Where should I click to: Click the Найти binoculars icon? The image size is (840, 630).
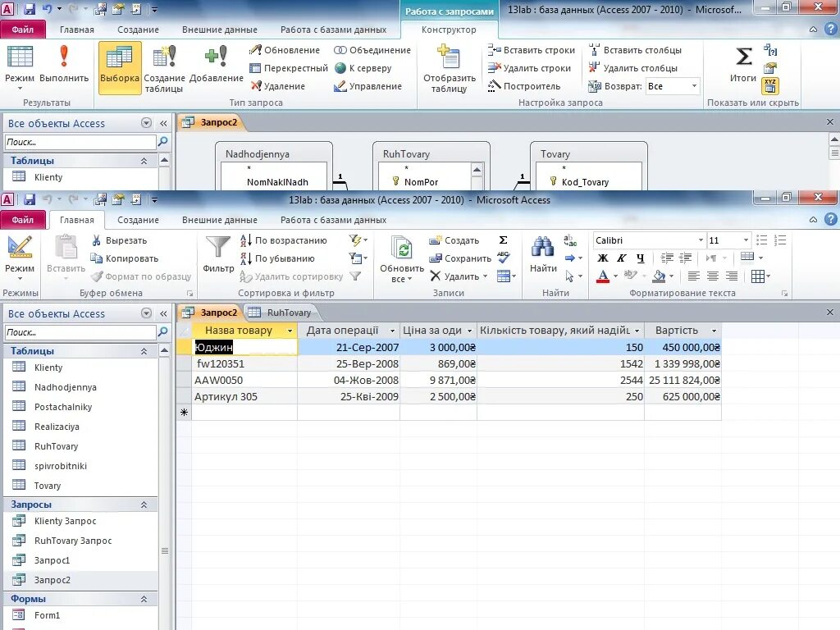click(543, 254)
